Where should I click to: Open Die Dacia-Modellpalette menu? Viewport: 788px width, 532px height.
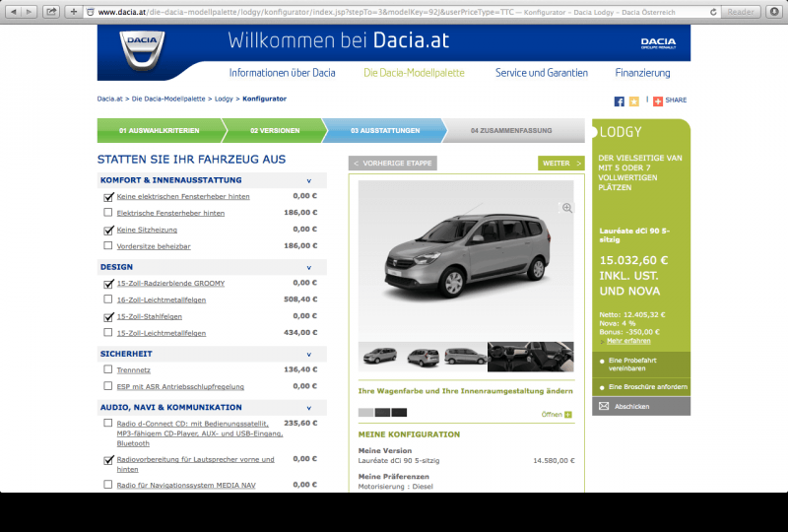click(414, 73)
